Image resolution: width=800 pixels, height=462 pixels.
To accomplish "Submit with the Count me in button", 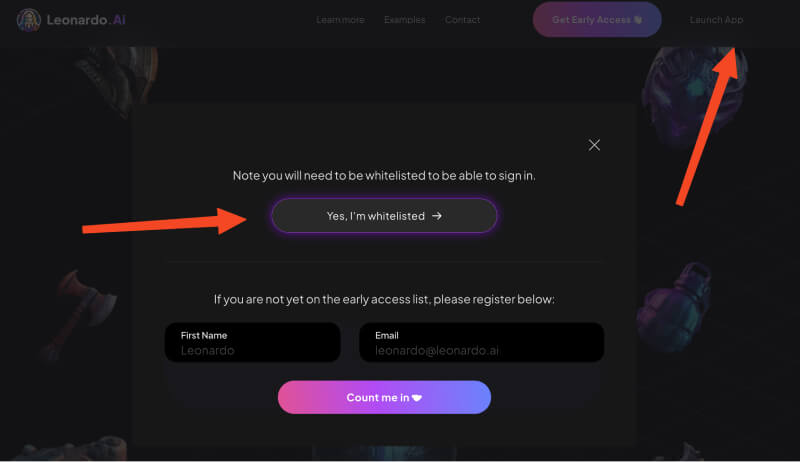I will click(x=384, y=397).
